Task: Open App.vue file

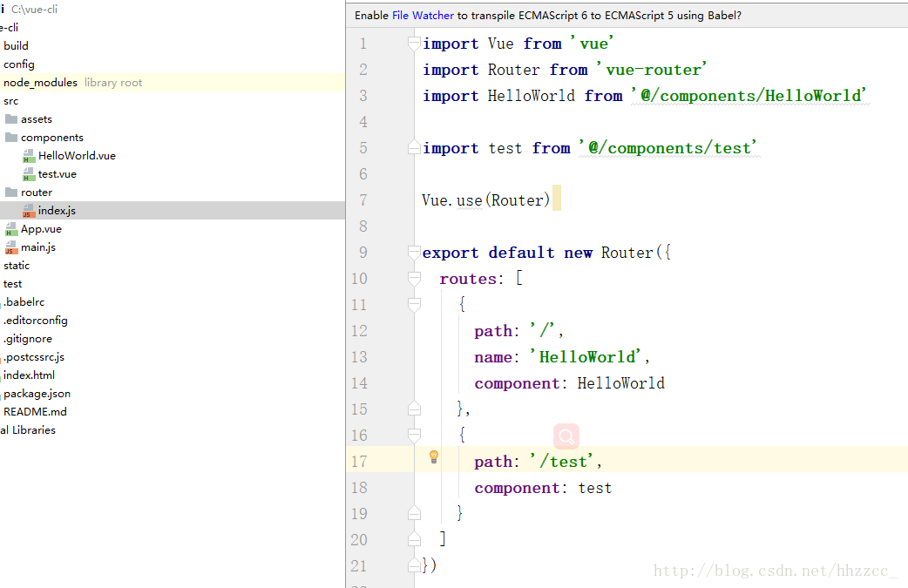Action: pyautogui.click(x=41, y=229)
